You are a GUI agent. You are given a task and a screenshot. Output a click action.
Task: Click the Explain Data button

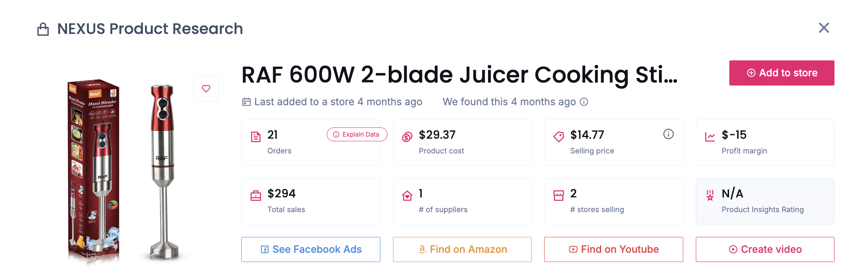click(356, 135)
